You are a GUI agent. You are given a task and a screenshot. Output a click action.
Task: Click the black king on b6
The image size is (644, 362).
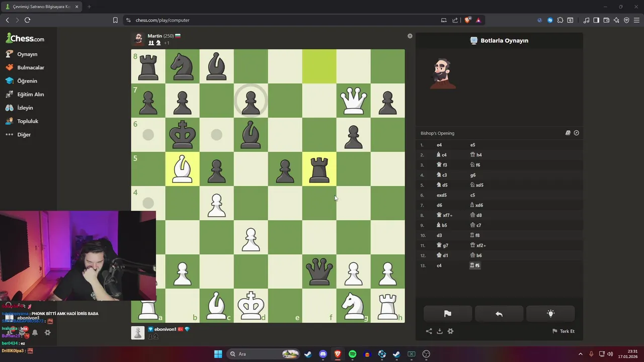point(182,135)
